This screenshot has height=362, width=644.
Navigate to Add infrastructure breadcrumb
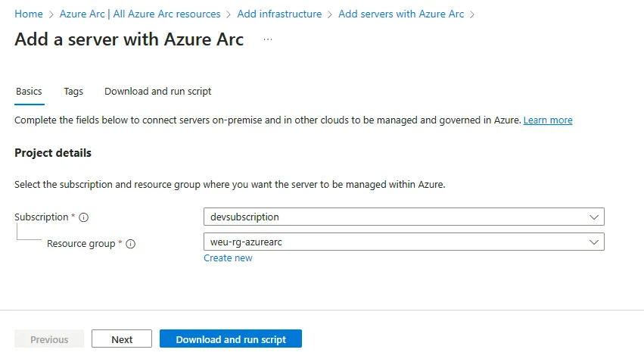(279, 14)
